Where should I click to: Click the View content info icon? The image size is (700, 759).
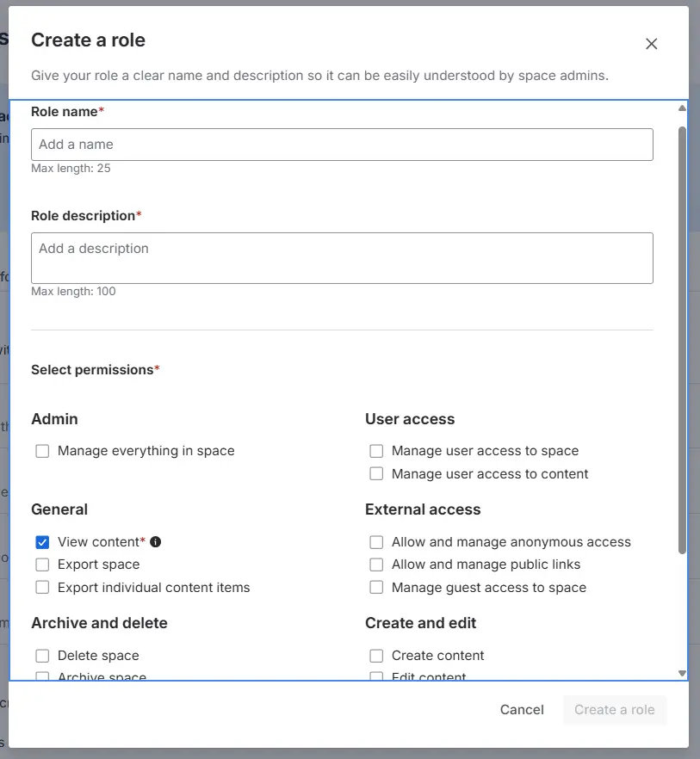(156, 542)
